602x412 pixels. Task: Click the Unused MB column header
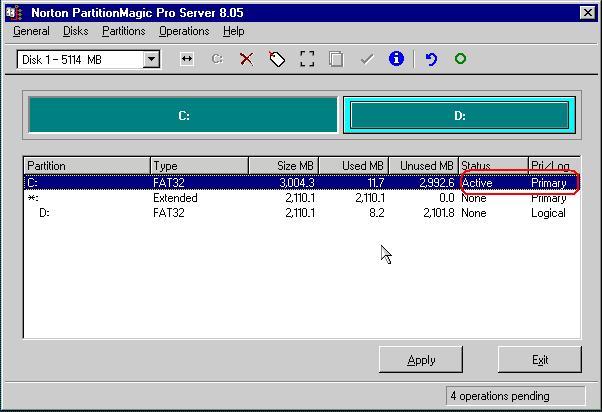coord(423,166)
